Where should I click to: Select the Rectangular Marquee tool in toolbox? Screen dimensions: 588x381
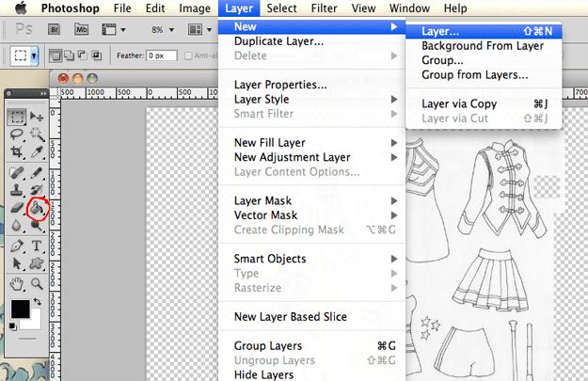coord(17,117)
